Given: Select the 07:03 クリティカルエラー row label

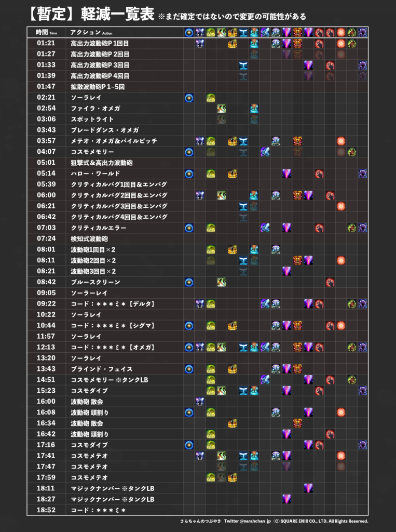Looking at the screenshot, I should pos(98,228).
